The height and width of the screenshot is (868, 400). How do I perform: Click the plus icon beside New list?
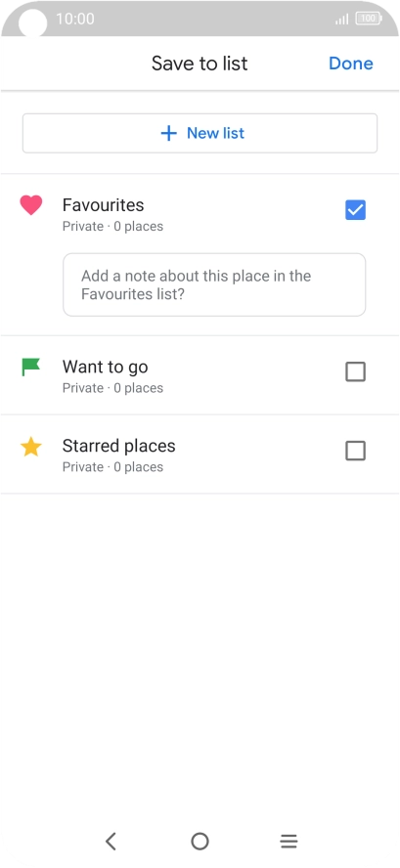[168, 133]
